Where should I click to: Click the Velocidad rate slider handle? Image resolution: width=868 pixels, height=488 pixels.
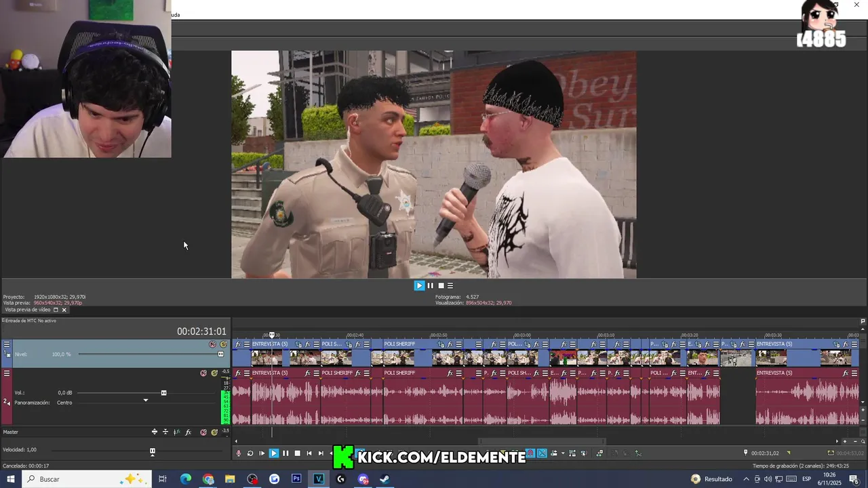153,451
